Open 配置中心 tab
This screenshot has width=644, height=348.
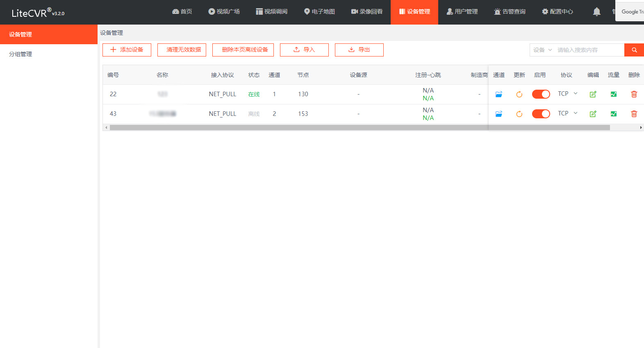(x=558, y=11)
